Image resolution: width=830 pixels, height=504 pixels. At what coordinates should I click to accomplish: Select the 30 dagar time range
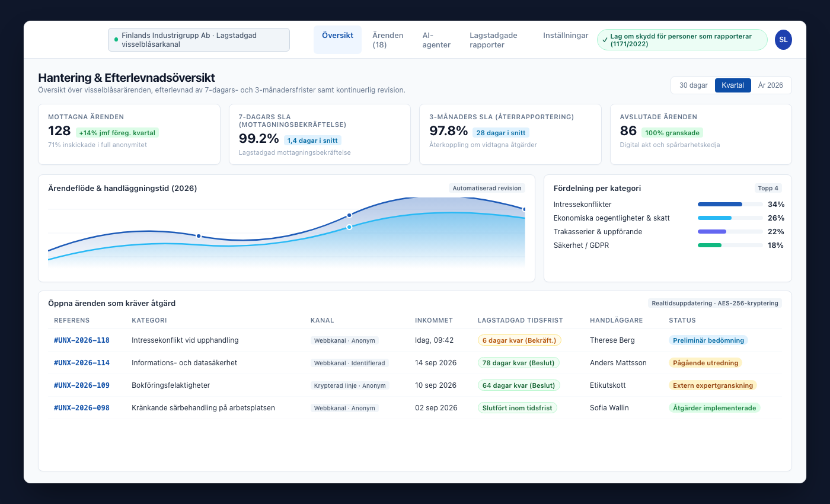tap(694, 85)
